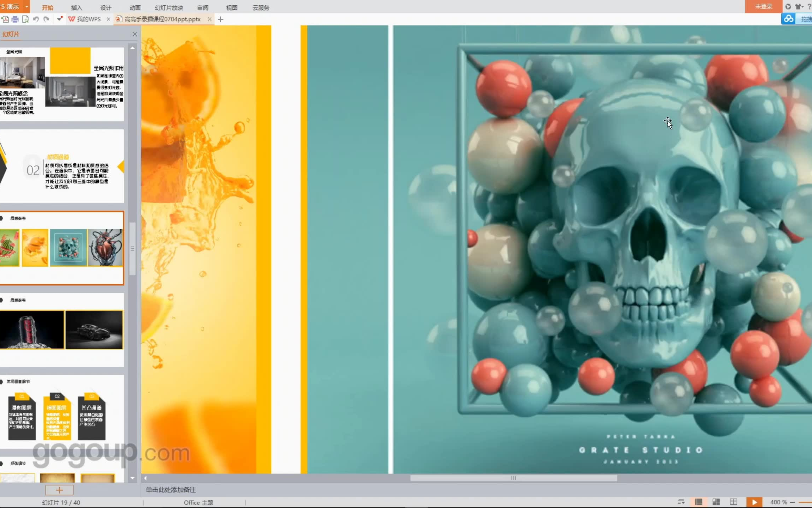Click the blue cloud upload icon

coord(789,19)
